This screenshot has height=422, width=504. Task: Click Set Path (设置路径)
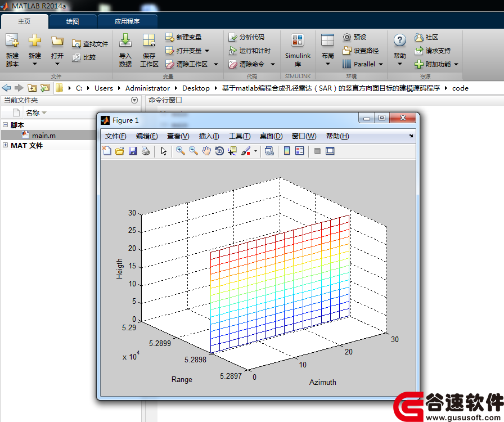coord(361,51)
